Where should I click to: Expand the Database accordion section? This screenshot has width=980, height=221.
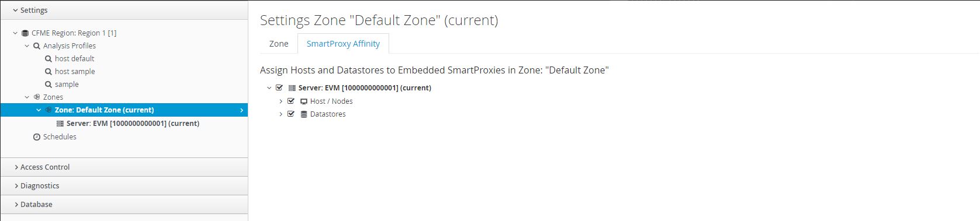coord(124,205)
